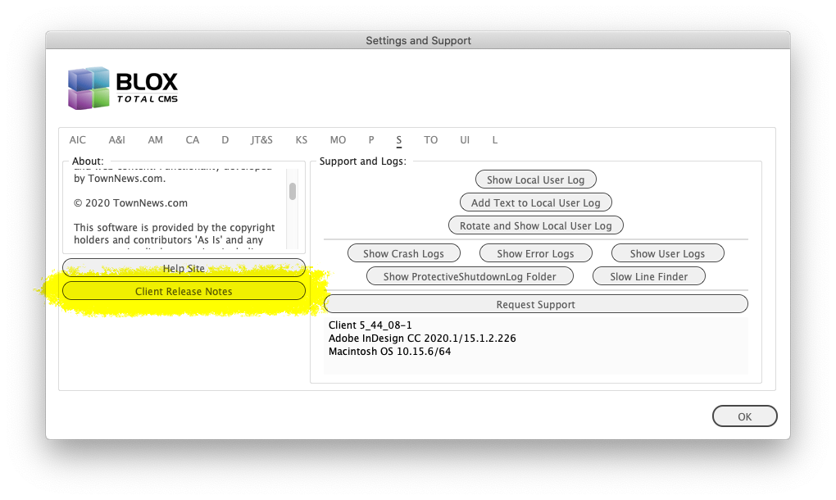This screenshot has width=836, height=500.
Task: Click Rotate and Show Local User Log
Action: (x=535, y=225)
